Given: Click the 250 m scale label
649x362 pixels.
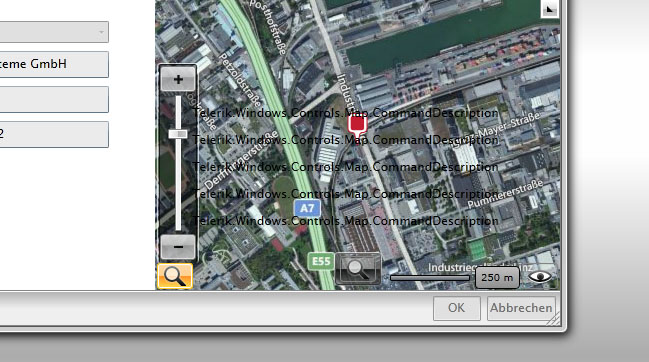Looking at the screenshot, I should click(497, 278).
